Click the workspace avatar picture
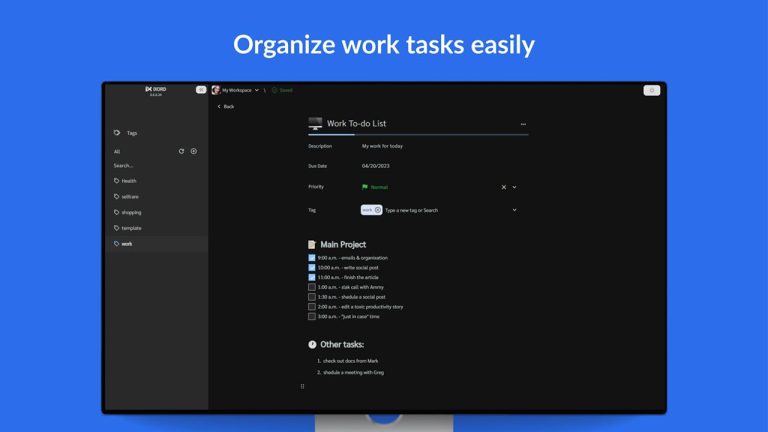The height and width of the screenshot is (432, 768). tap(216, 90)
